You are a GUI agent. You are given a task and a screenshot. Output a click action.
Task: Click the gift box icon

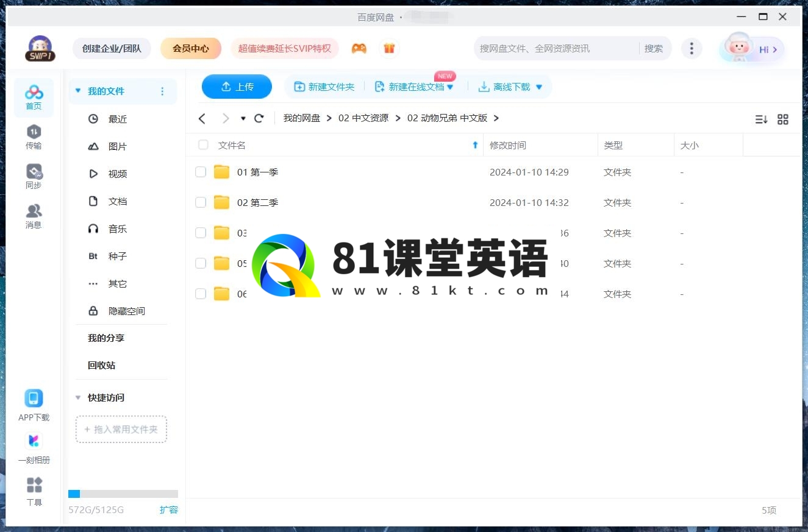[x=389, y=48]
